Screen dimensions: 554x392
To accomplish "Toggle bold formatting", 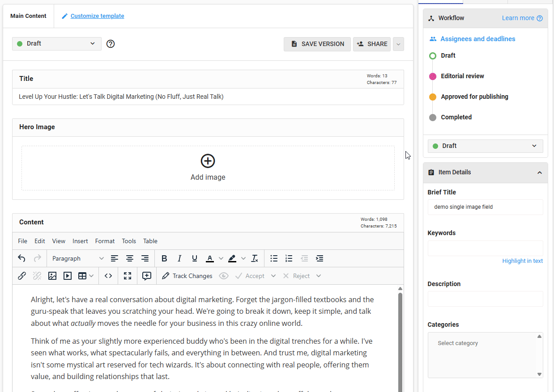I will point(164,258).
